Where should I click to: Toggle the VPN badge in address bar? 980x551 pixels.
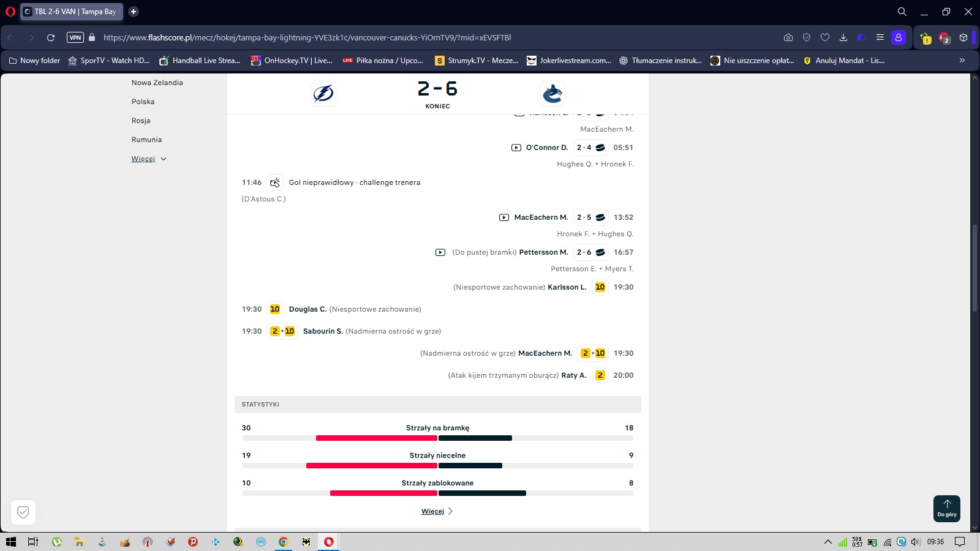tap(75, 37)
